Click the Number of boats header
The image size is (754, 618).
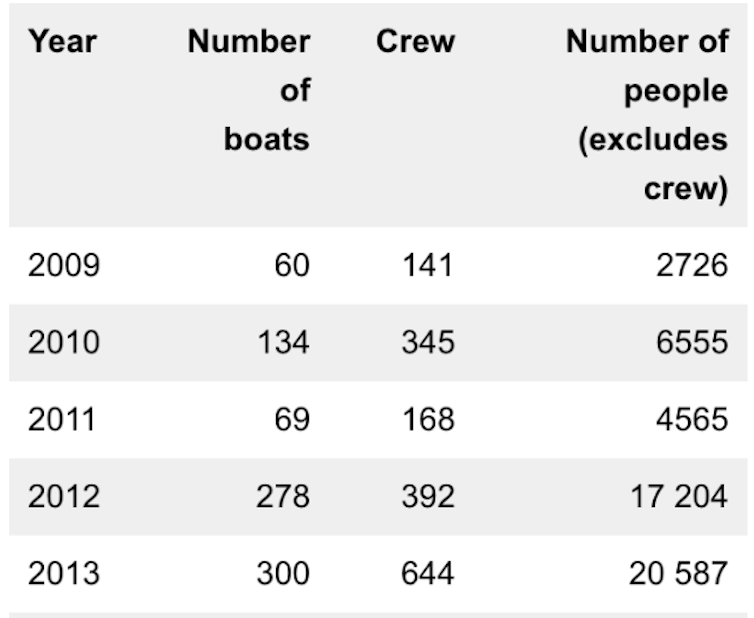click(x=249, y=90)
